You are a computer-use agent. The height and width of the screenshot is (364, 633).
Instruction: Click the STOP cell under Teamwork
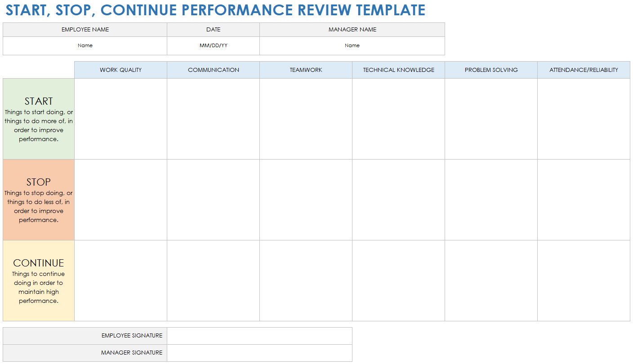coord(306,200)
